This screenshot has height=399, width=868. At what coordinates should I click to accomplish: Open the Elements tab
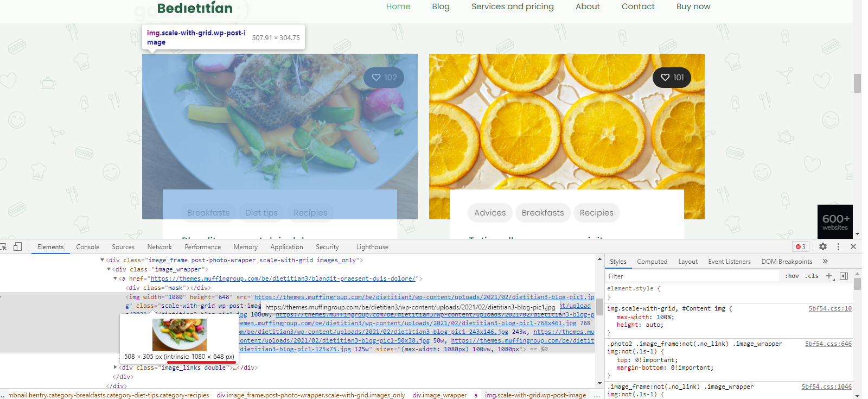50,247
